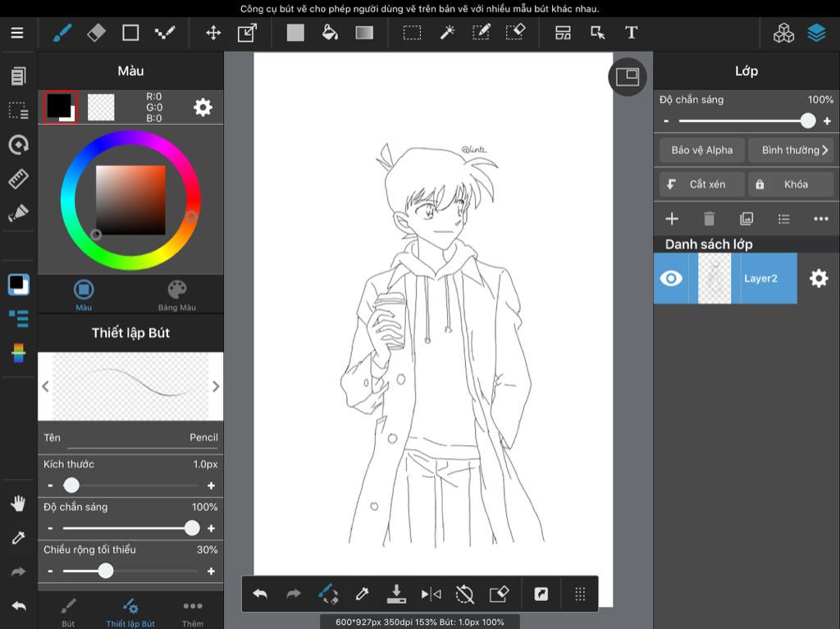
Task: Select the Hand pan tool
Action: pyautogui.click(x=18, y=504)
